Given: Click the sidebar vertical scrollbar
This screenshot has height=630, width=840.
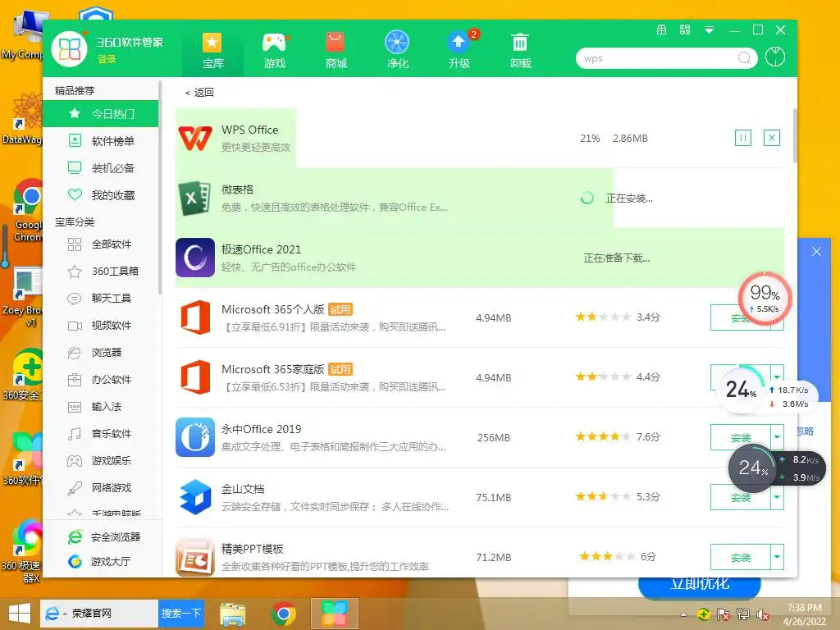Looking at the screenshot, I should click(160, 188).
